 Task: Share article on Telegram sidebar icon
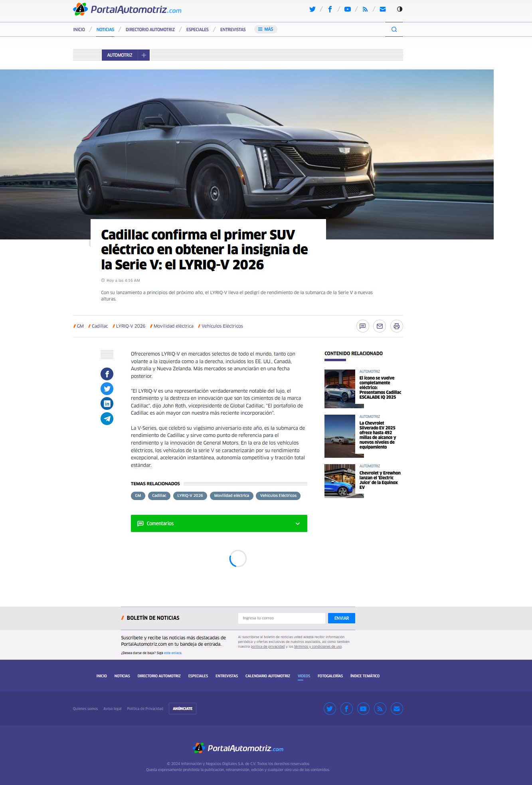click(x=107, y=419)
